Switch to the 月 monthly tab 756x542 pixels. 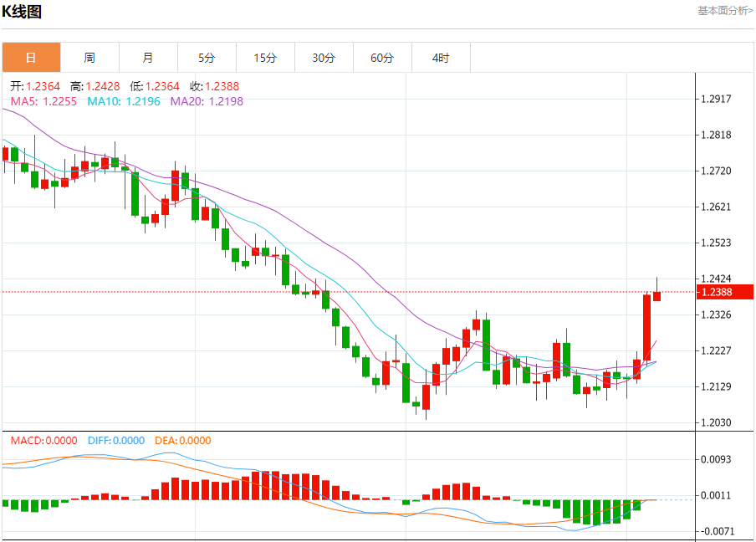pos(148,58)
